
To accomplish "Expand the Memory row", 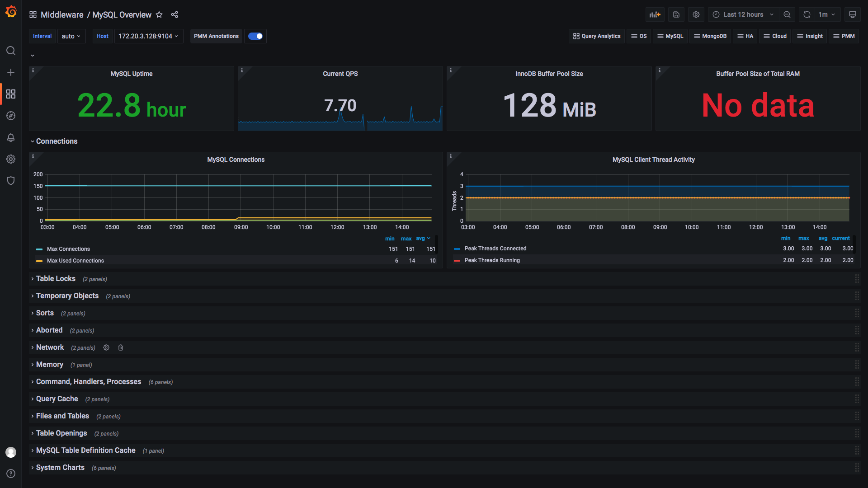I will [x=49, y=365].
